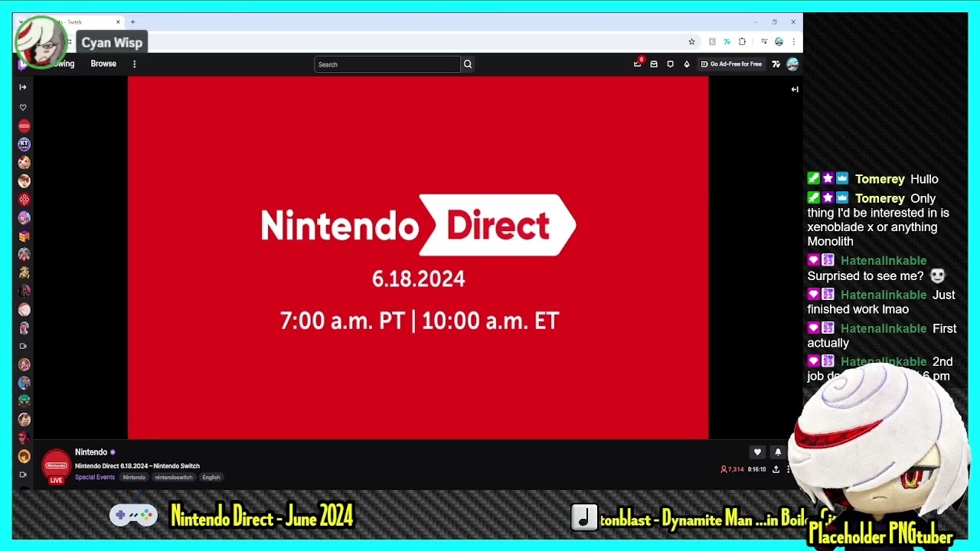Screen dimensions: 980x551
Task: Click the 7,314 viewer count
Action: 732,469
